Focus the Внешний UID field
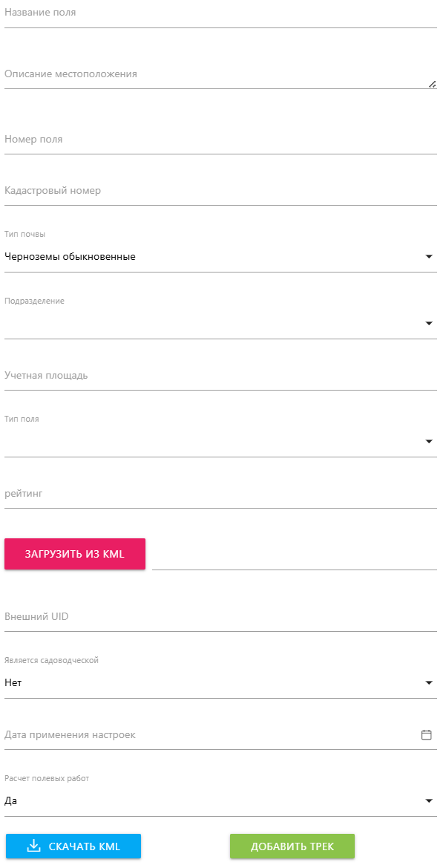Viewport: 446px width, 868px height. [220, 617]
